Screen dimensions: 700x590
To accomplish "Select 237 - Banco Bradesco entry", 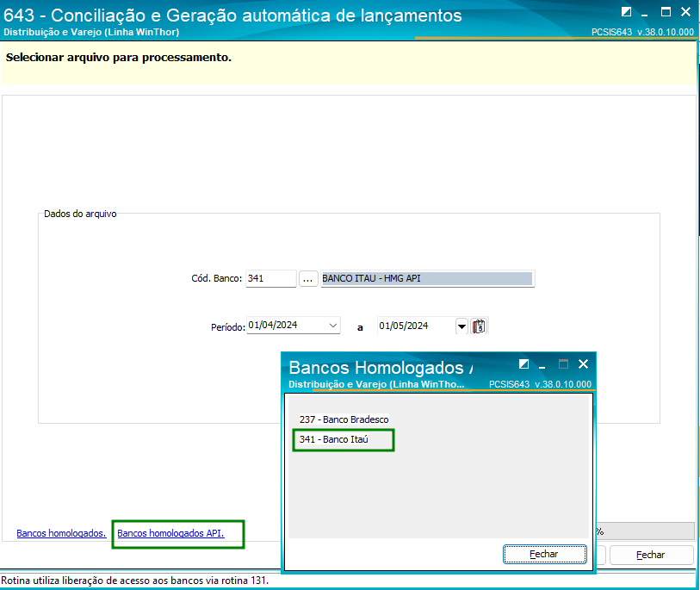I will click(x=344, y=419).
